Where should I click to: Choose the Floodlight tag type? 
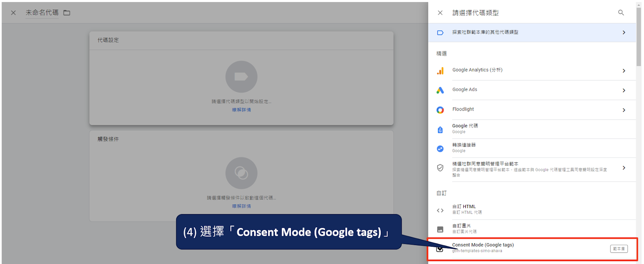(x=532, y=110)
